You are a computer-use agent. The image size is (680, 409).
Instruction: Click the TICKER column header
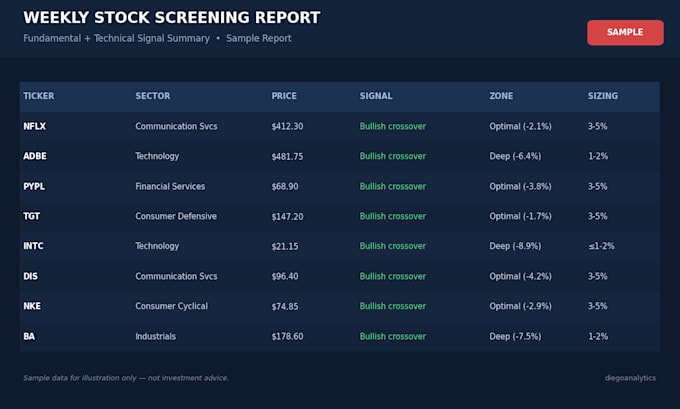(39, 96)
